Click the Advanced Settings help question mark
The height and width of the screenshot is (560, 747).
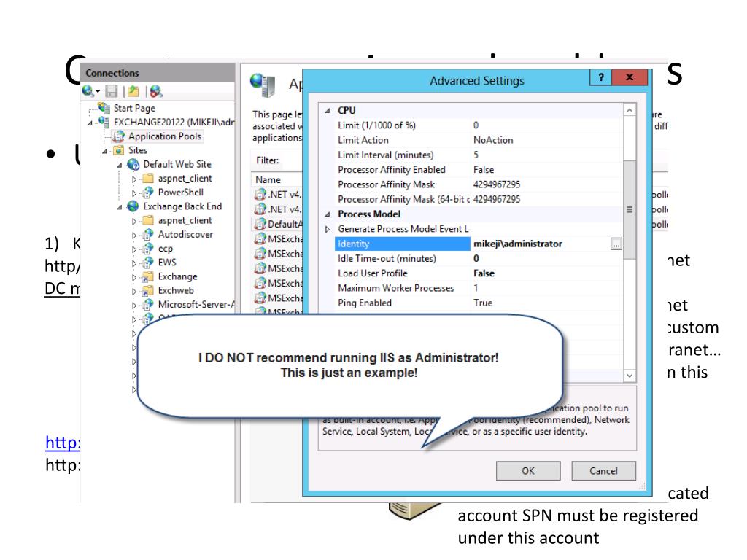pos(601,77)
